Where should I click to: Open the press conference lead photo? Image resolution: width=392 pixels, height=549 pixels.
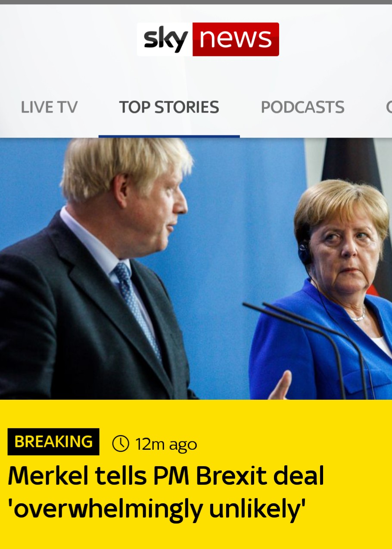pos(196,269)
